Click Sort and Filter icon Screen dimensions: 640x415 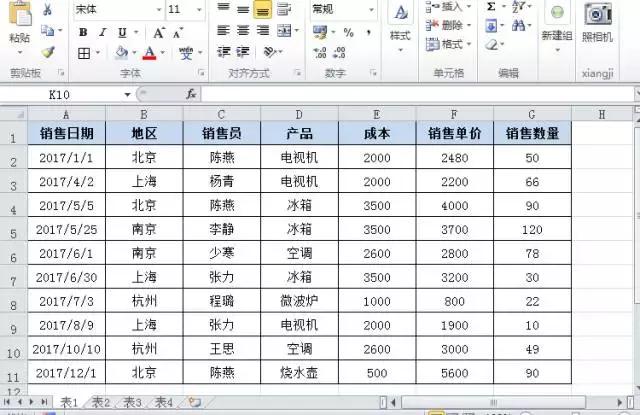point(518,7)
